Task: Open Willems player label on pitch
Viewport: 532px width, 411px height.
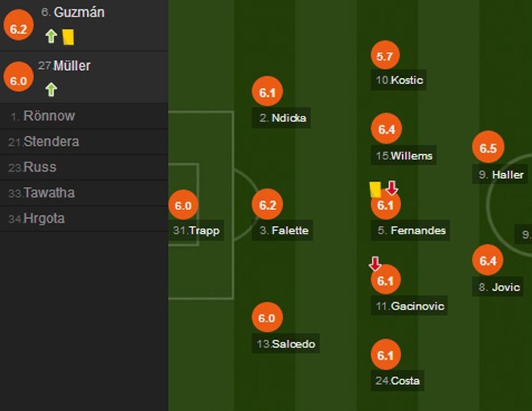Action: point(404,156)
